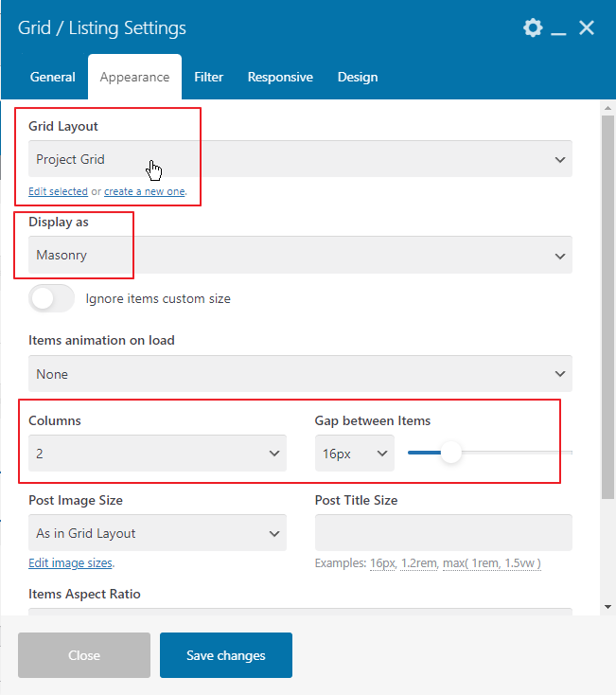Image resolution: width=616 pixels, height=695 pixels.
Task: Click the create a new one link
Action: [145, 191]
